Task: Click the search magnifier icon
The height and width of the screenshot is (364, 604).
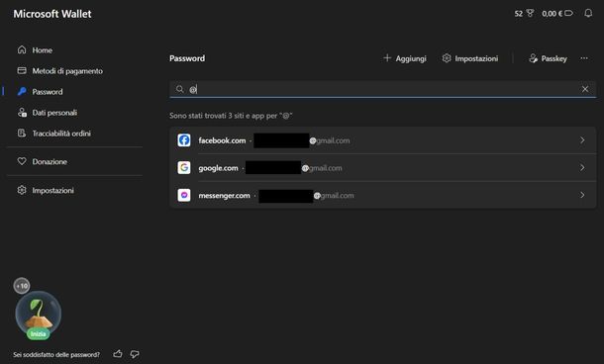Action: pos(179,89)
